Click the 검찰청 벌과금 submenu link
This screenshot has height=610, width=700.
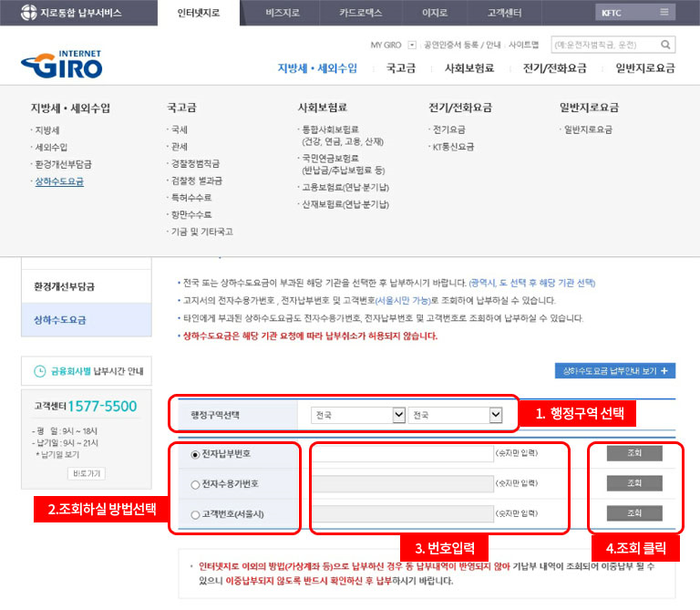(x=197, y=181)
